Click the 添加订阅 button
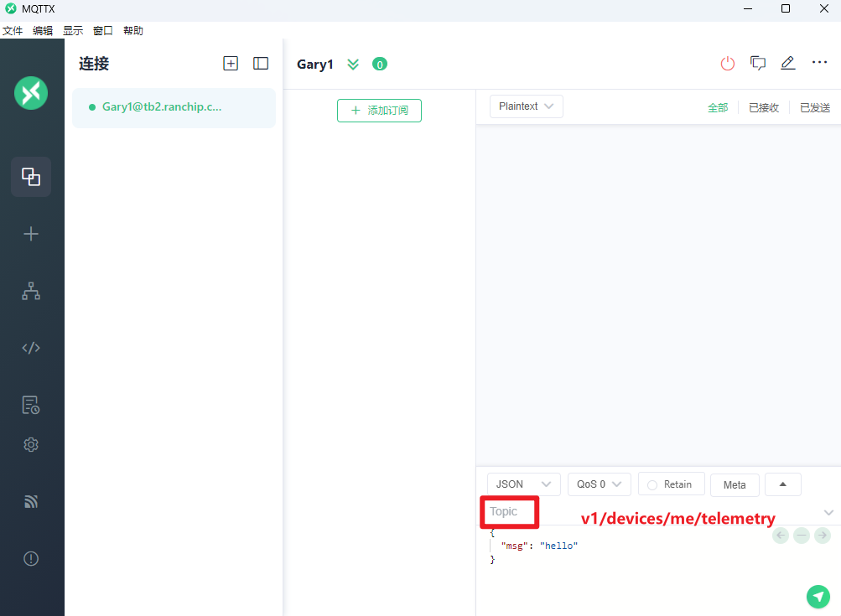 point(379,111)
